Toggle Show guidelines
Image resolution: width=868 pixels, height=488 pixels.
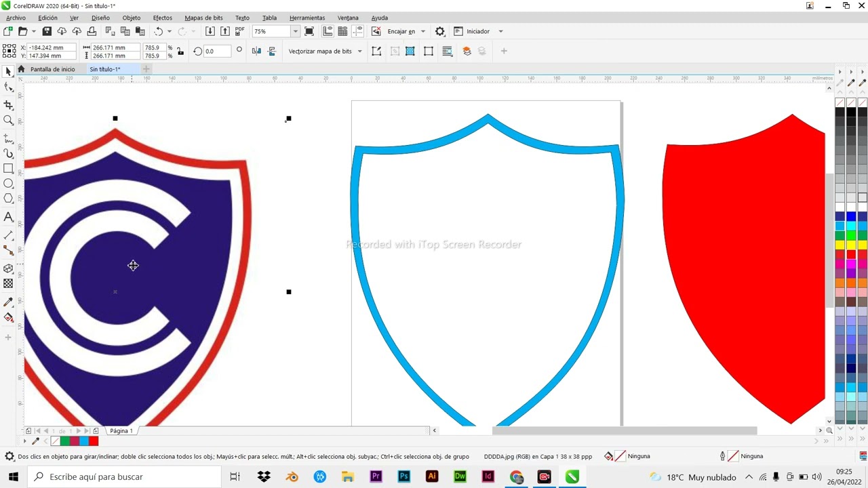[357, 31]
